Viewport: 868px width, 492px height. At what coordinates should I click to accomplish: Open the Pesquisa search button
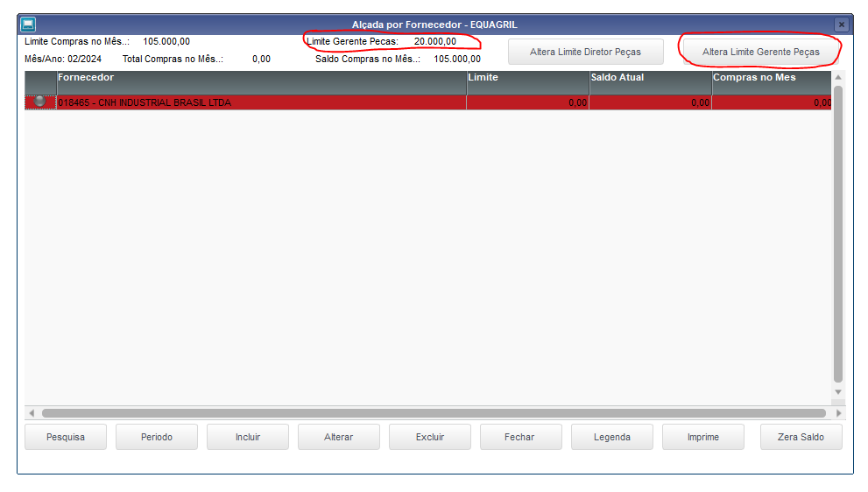coord(66,437)
